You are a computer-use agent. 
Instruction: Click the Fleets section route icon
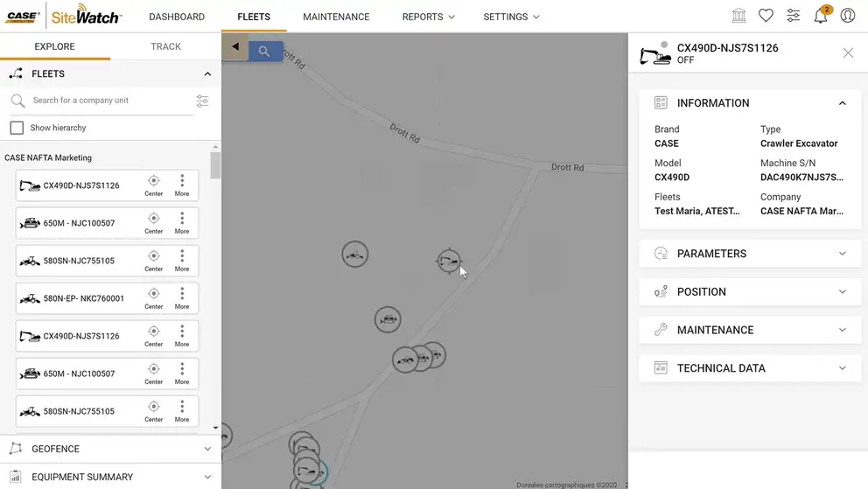(x=16, y=73)
